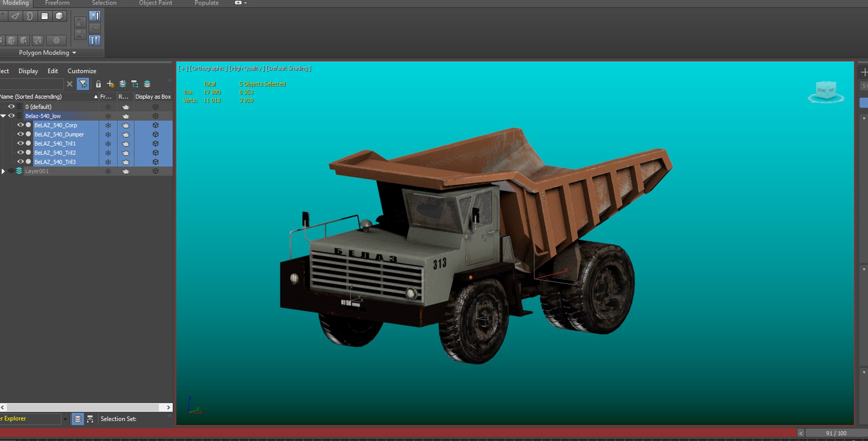Open viewport [+] general menu label

(183, 68)
